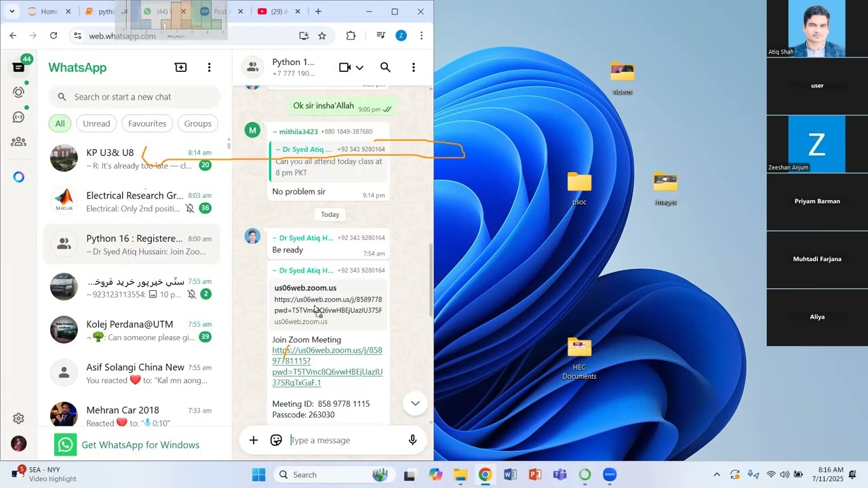868x488 pixels.
Task: Filter chats by Favourites
Action: 147,123
